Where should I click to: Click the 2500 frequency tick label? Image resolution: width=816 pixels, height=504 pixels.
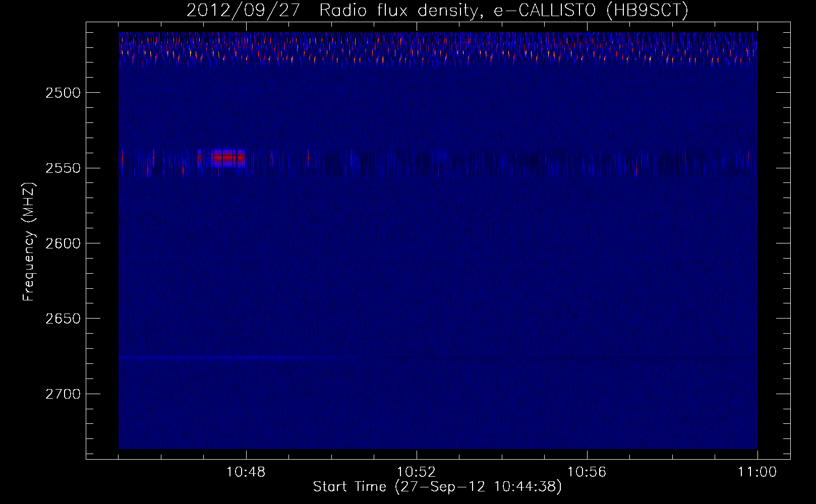pos(63,93)
